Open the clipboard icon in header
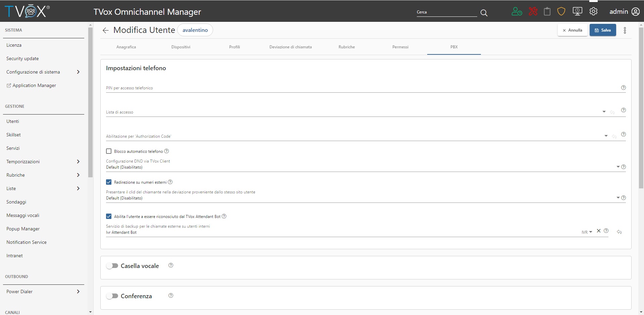 (547, 12)
